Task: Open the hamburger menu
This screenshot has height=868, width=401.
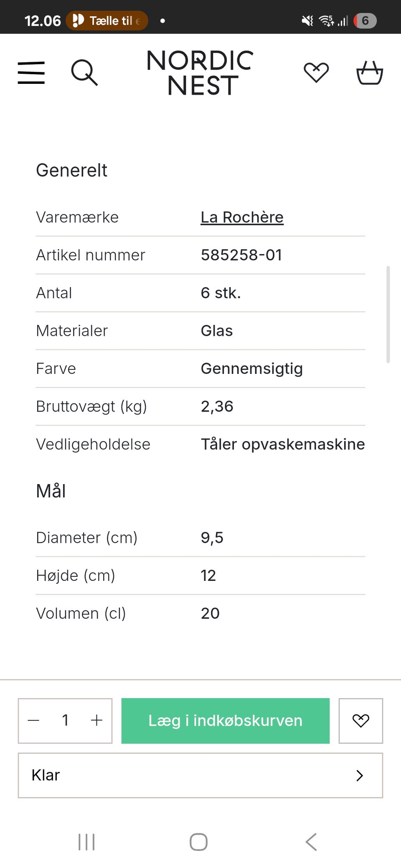Action: coord(31,73)
